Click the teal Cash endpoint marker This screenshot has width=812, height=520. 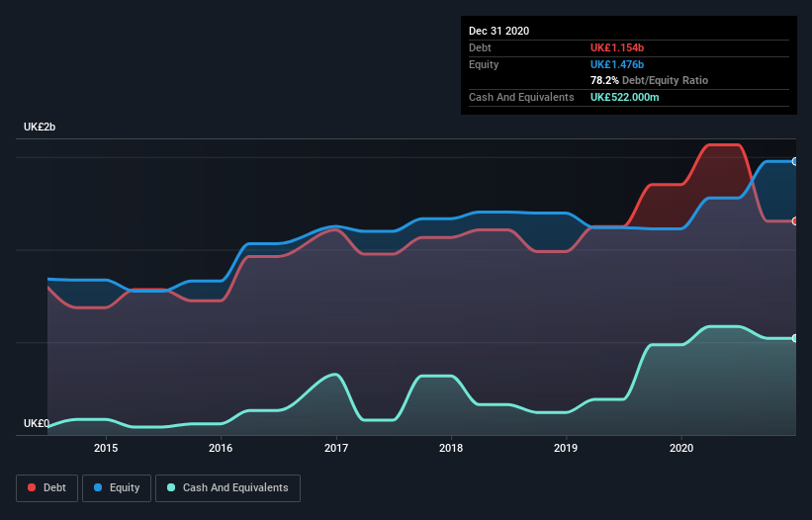pyautogui.click(x=795, y=338)
